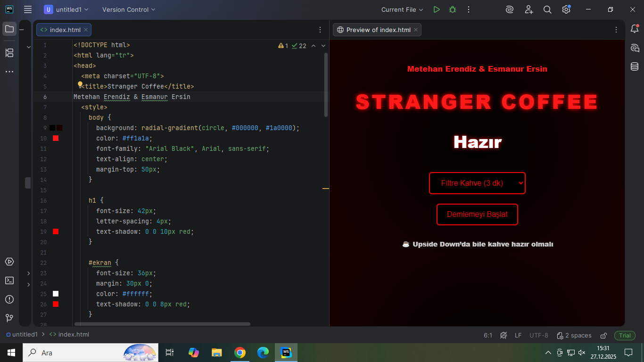This screenshot has height=362, width=644.
Task: Open Filtre Kahve select in preview
Action: point(477,183)
